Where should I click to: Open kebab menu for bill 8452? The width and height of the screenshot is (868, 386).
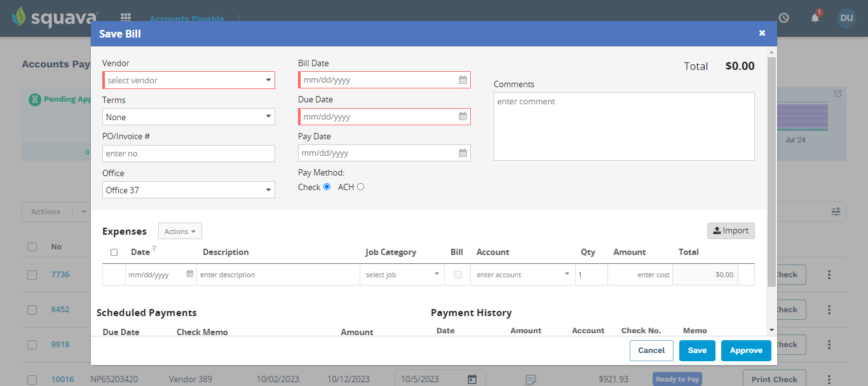click(x=829, y=310)
